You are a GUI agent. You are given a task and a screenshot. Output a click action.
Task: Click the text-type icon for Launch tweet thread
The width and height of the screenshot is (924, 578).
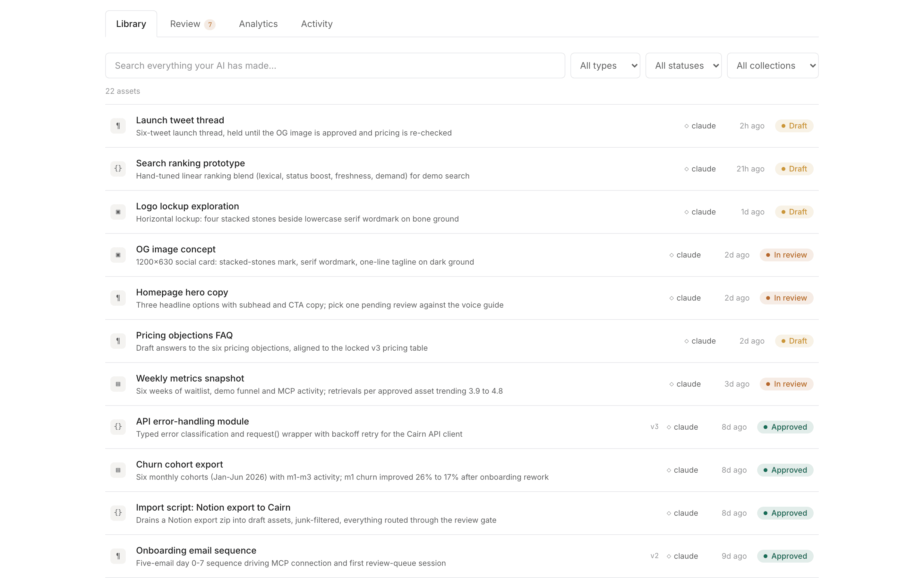(x=118, y=126)
